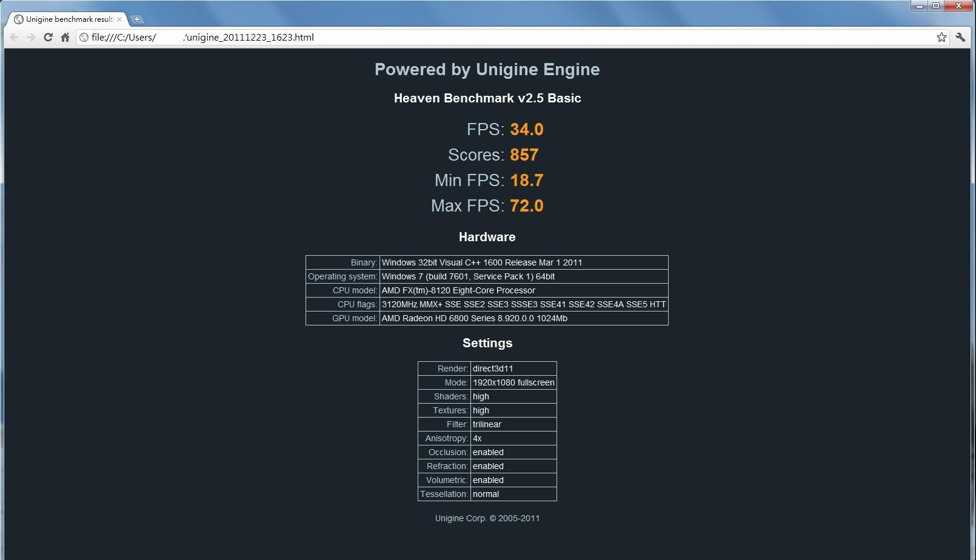976x560 pixels.
Task: Click the Max FPS value 72.0
Action: click(527, 205)
